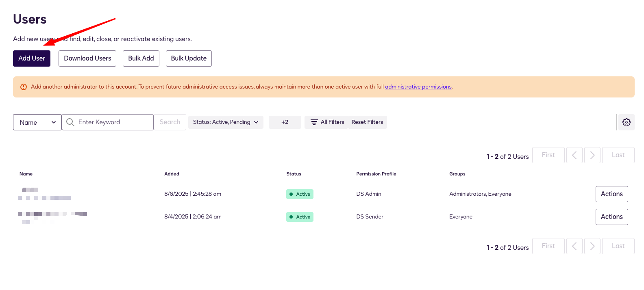644x290 pixels.
Task: Click the bottom next page chevron
Action: click(592, 246)
